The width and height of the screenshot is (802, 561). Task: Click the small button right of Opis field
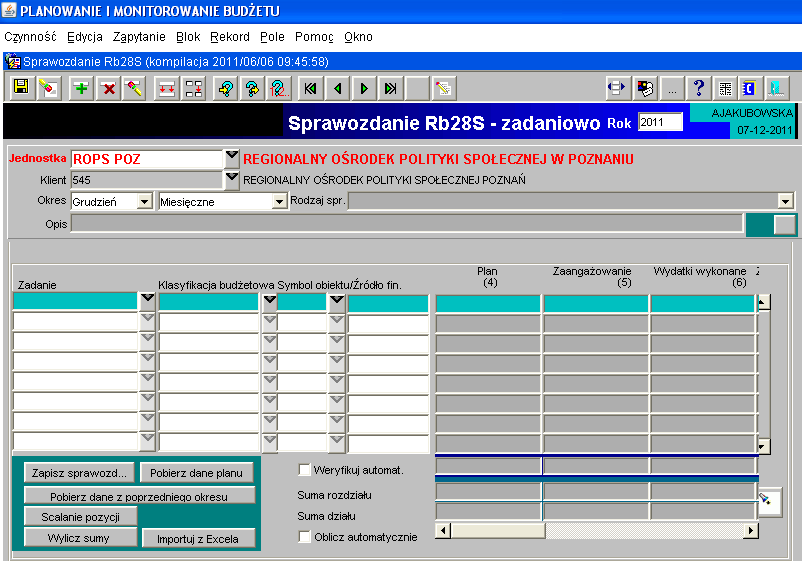[784, 225]
